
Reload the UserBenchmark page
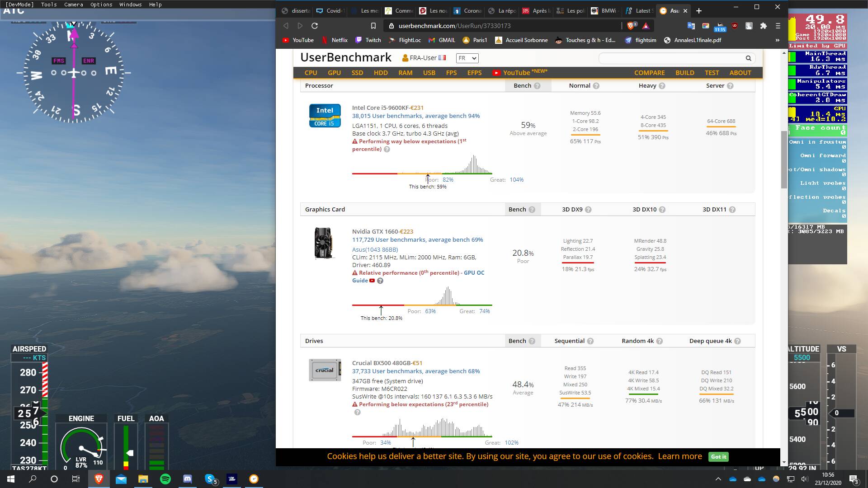(315, 26)
